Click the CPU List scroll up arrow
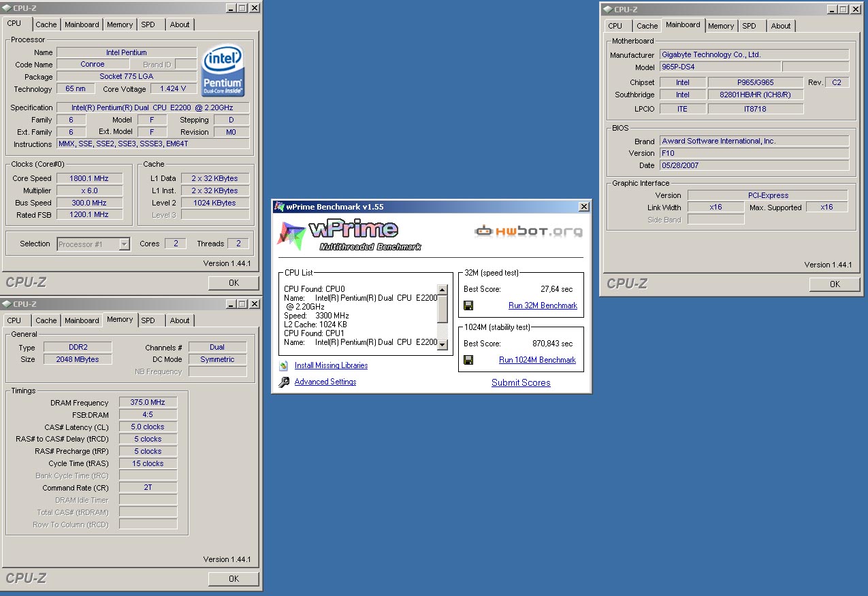The width and height of the screenshot is (868, 596). tap(443, 290)
